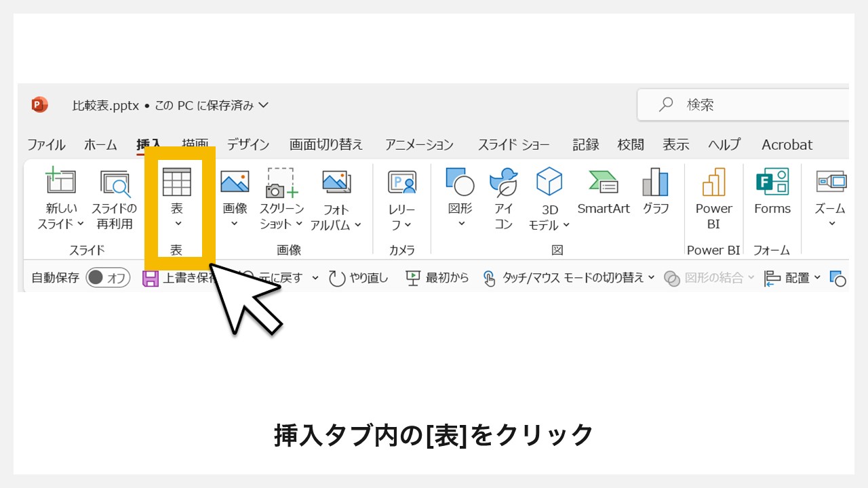Click inside the 検索 search field
This screenshot has width=868, height=488.
[x=732, y=104]
